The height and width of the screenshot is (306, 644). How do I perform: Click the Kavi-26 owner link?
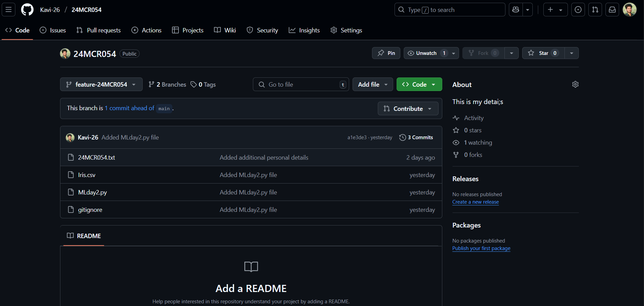[x=50, y=10]
